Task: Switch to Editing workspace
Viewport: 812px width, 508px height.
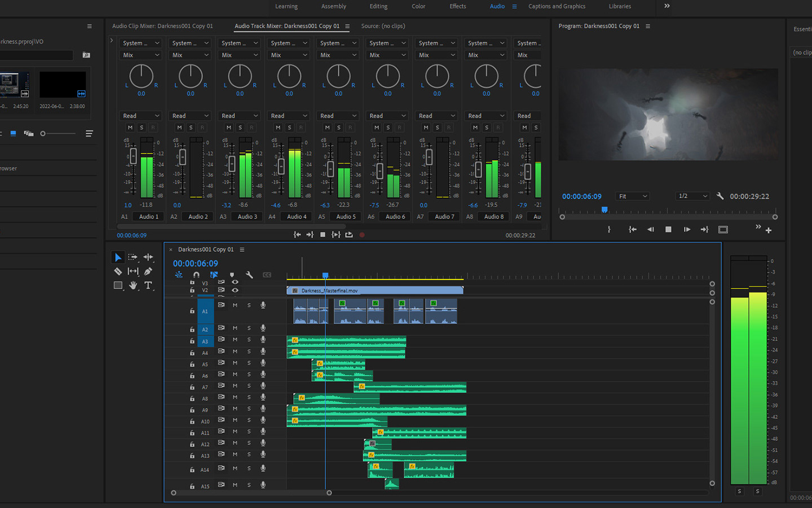Action: click(378, 6)
